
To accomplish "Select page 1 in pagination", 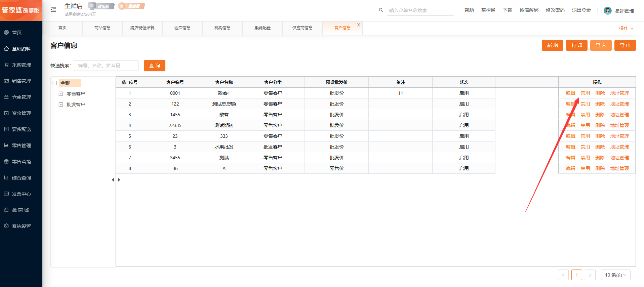I will click(577, 275).
